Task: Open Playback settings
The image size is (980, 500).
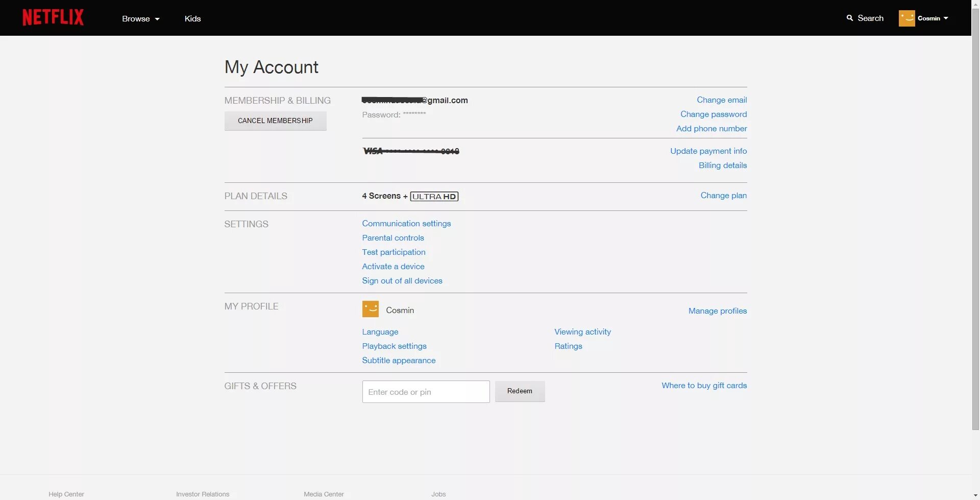Action: [394, 346]
